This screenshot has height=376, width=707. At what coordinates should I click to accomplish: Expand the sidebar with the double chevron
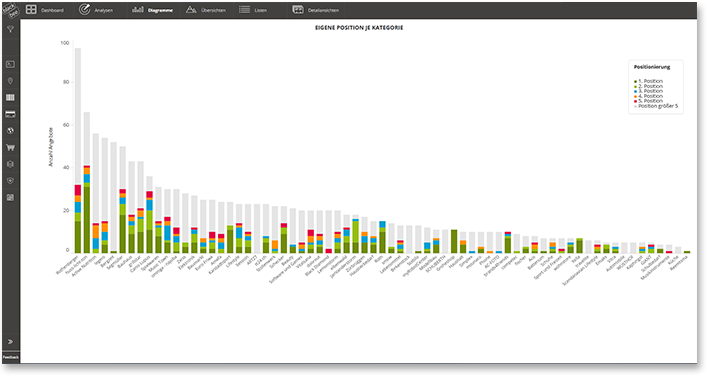(10, 342)
